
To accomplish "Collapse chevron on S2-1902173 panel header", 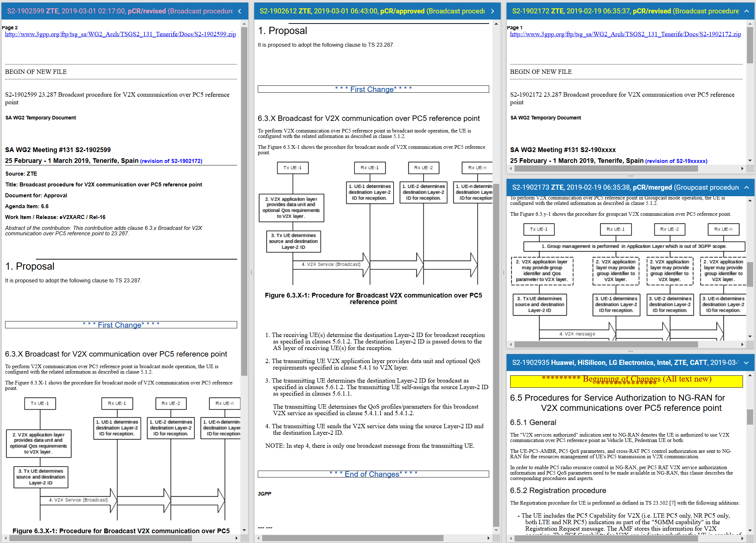I will click(747, 188).
